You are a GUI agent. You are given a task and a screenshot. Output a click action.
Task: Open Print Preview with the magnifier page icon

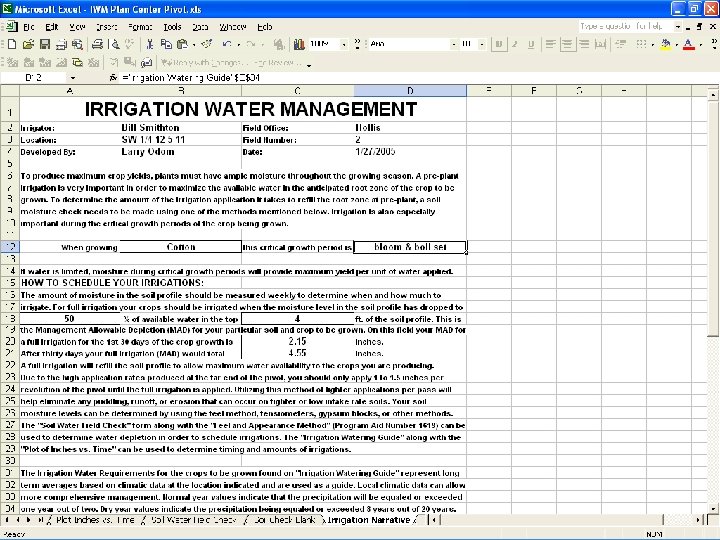pyautogui.click(x=115, y=44)
